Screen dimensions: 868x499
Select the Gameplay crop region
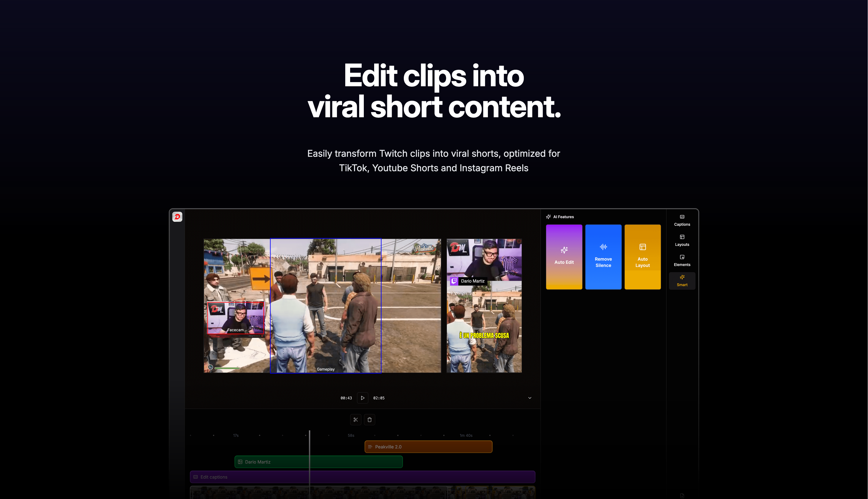click(326, 306)
